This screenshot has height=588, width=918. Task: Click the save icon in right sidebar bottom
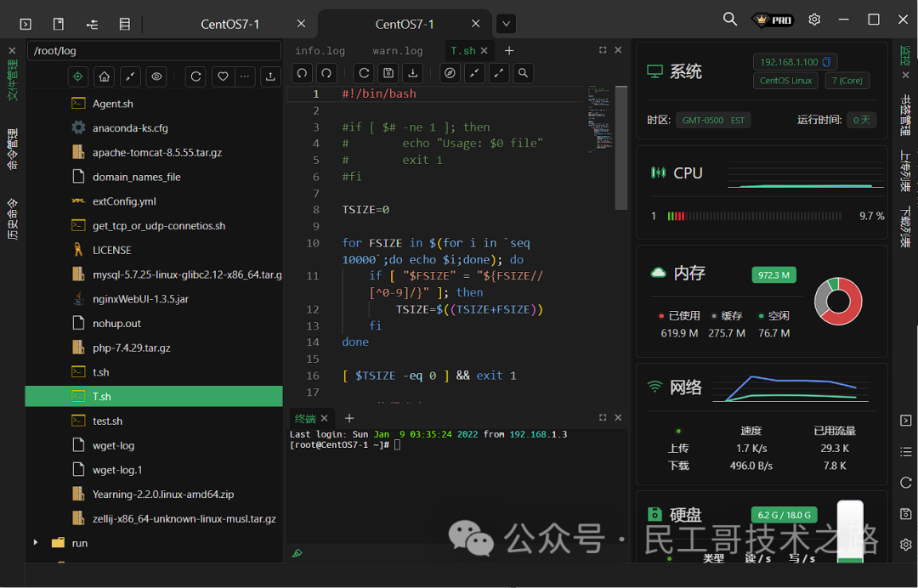(906, 514)
